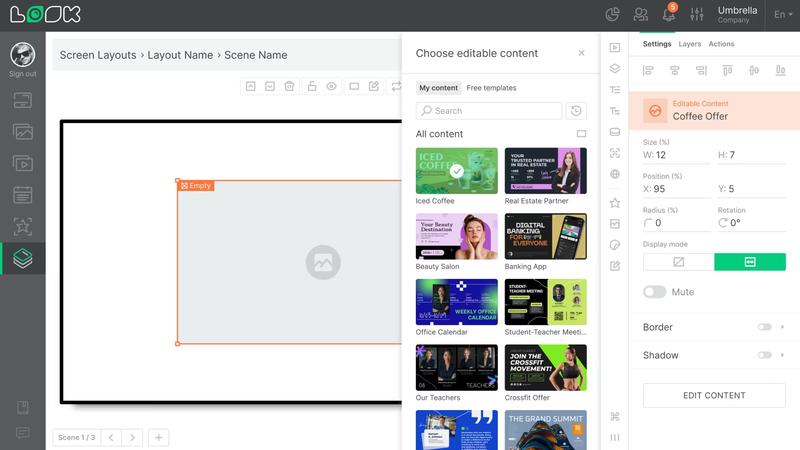This screenshot has height=450, width=800.
Task: Close the Choose editable content panel
Action: (581, 53)
